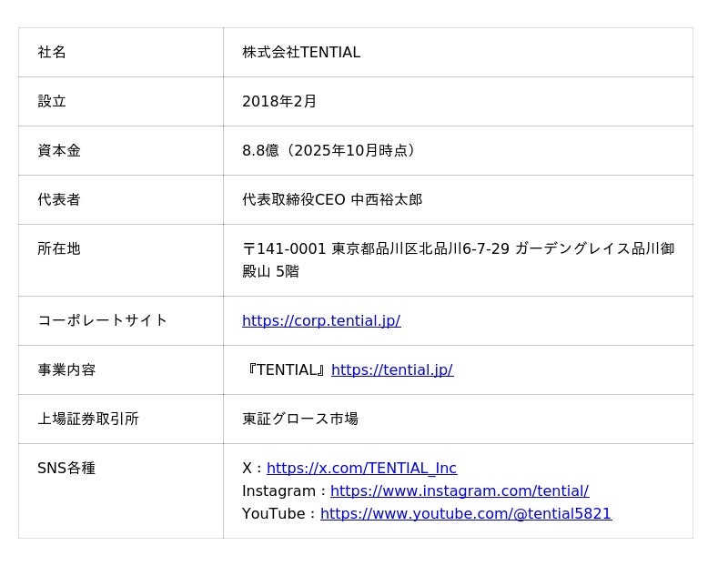728x566 pixels.
Task: Visit the X TENTIAL_Inc profile link
Action: click(361, 468)
